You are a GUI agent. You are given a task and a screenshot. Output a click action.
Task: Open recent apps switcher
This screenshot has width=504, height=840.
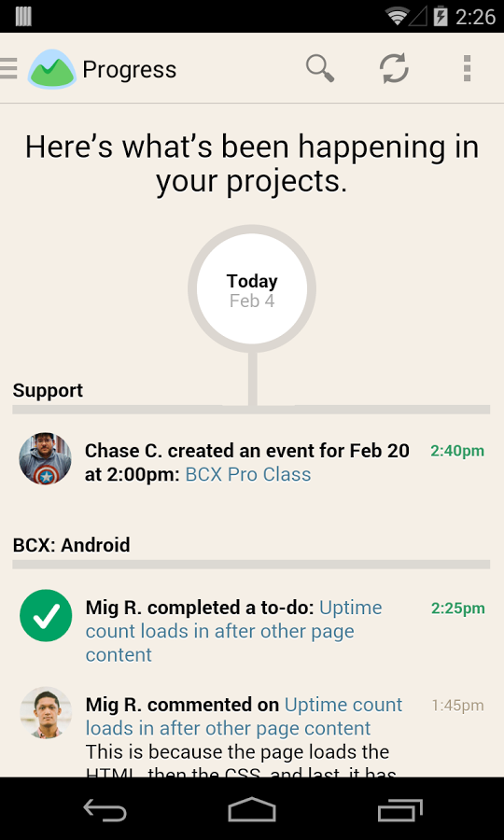pos(400,810)
